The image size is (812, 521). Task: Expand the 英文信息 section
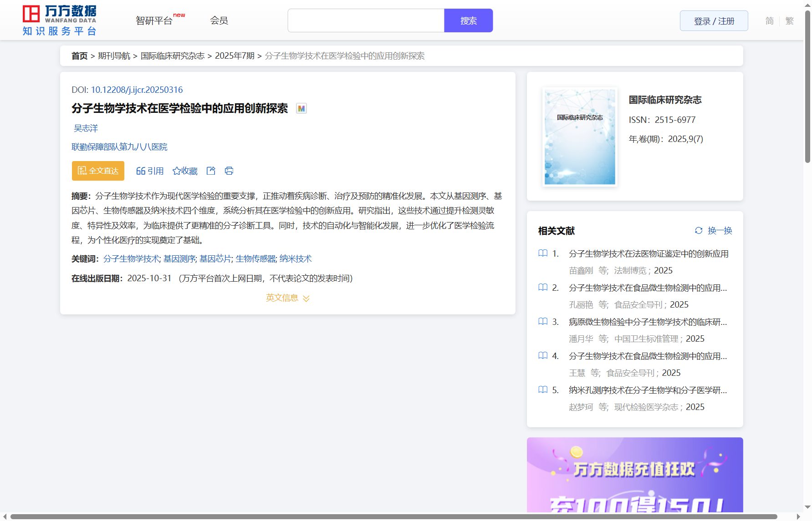coord(287,298)
